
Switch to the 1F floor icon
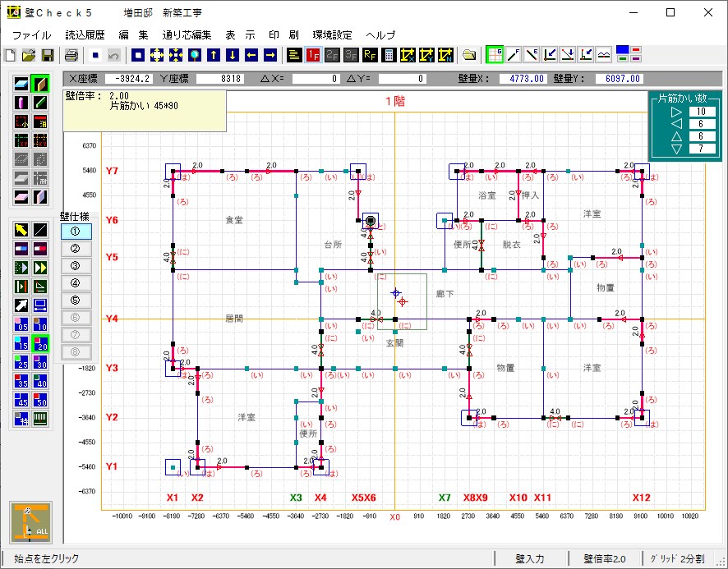(x=313, y=56)
